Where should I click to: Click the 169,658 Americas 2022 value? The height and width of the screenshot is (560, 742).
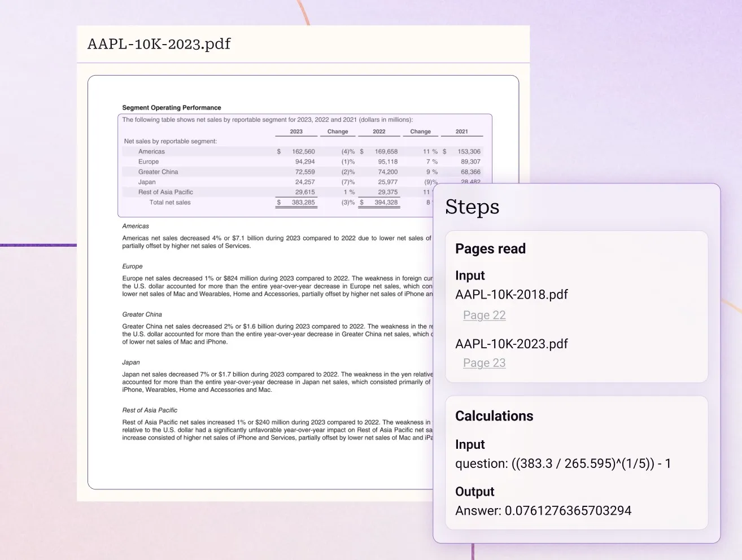pyautogui.click(x=386, y=152)
